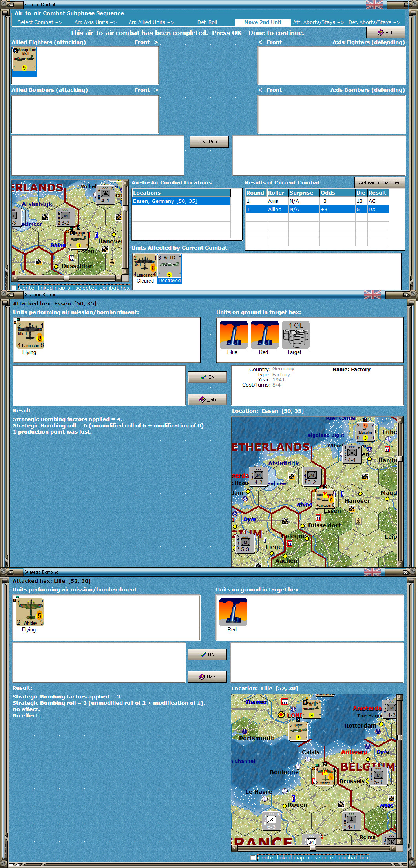This screenshot has width=418, height=868.
Task: Click highlighted Move 2nd Unit step
Action: [263, 22]
